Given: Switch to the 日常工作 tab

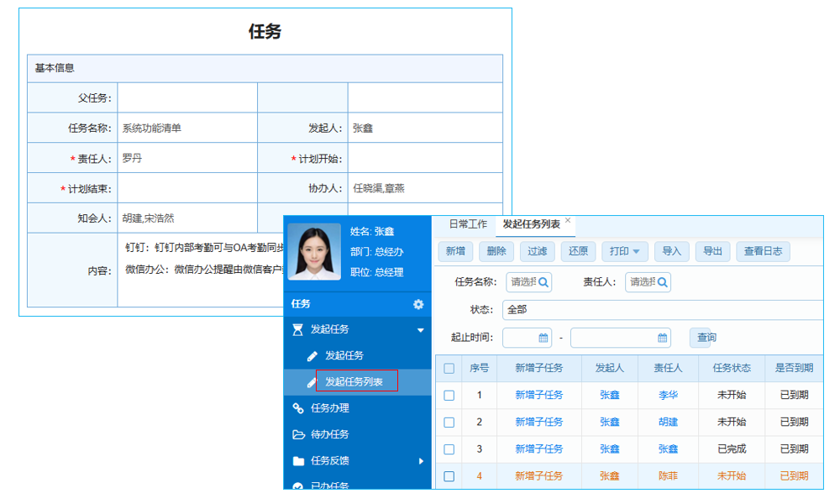Looking at the screenshot, I should pos(467,223).
